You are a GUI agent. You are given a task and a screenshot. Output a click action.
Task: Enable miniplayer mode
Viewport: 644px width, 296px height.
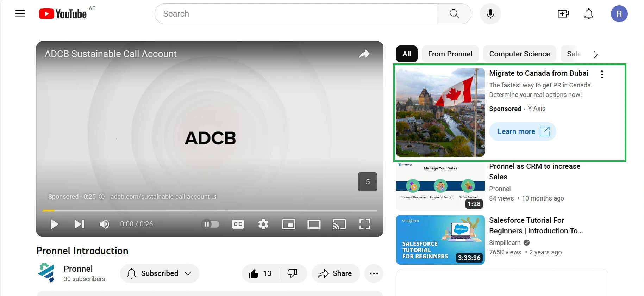pyautogui.click(x=289, y=224)
